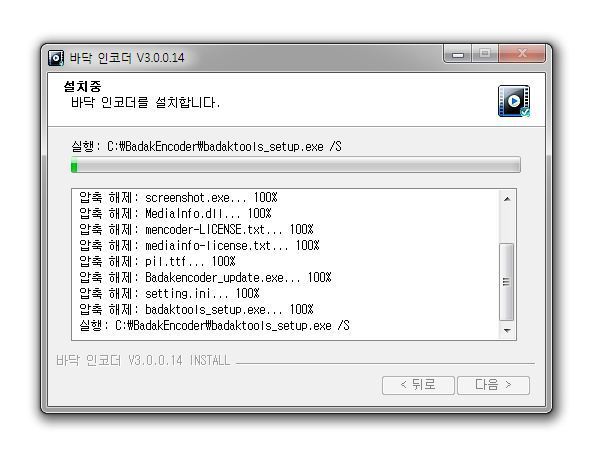Click the film reel installer logo

click(514, 101)
